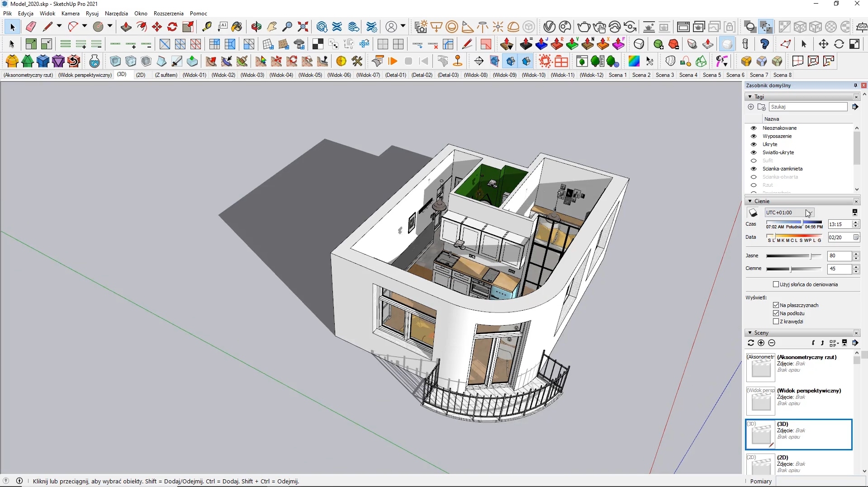The width and height of the screenshot is (868, 487).
Task: Choose the Tape Measure tool
Action: pyautogui.click(x=207, y=27)
